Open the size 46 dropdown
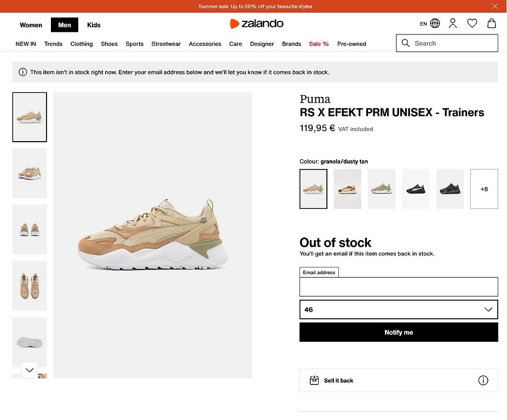This screenshot has width=507, height=420. [399, 310]
